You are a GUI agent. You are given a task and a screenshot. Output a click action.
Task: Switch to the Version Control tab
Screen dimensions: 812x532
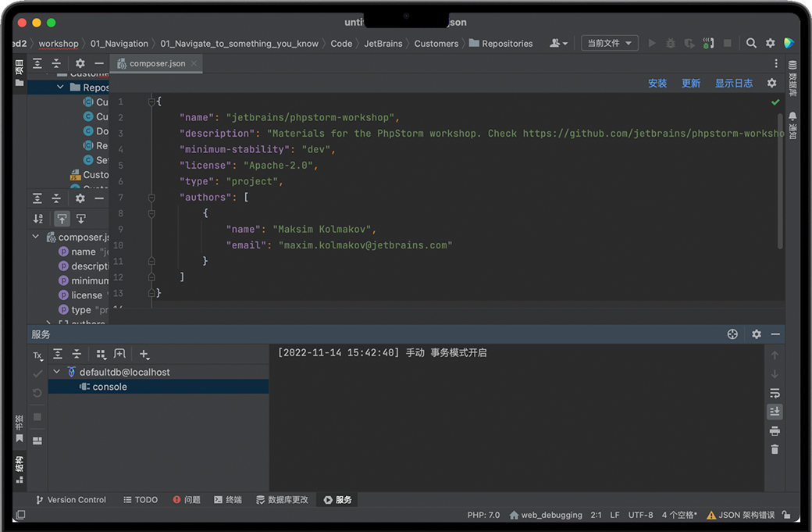pyautogui.click(x=70, y=500)
